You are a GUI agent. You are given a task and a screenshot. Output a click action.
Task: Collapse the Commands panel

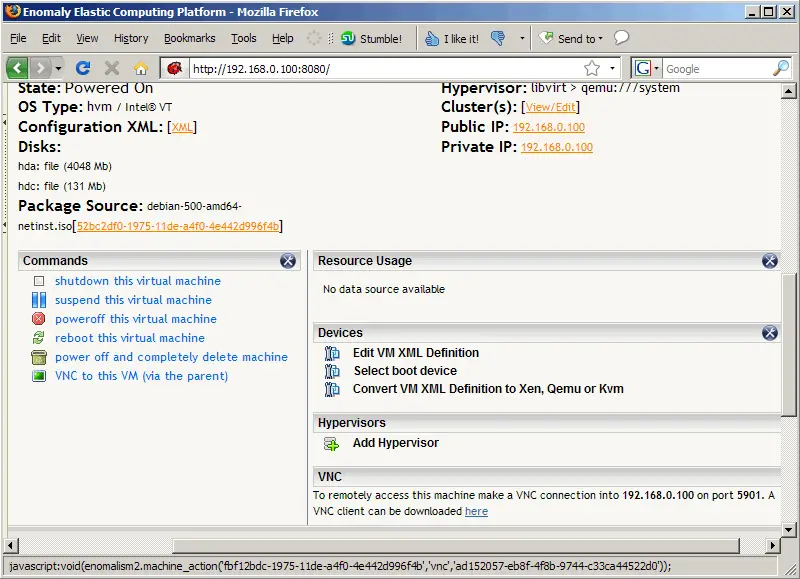pos(288,261)
